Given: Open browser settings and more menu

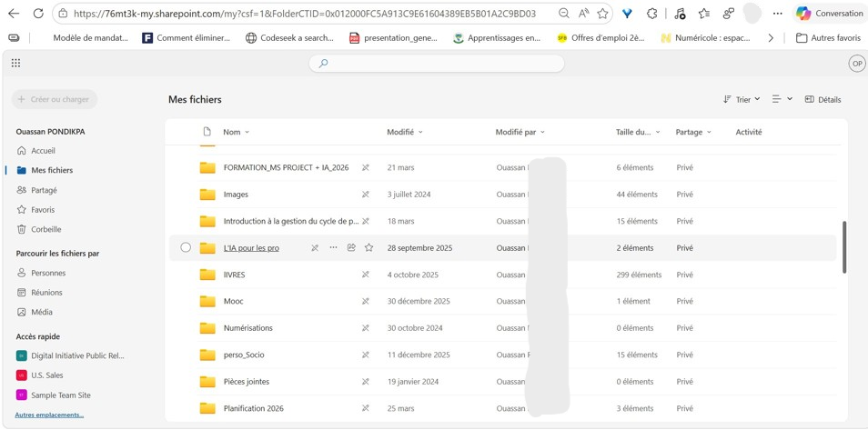Looking at the screenshot, I should (778, 14).
